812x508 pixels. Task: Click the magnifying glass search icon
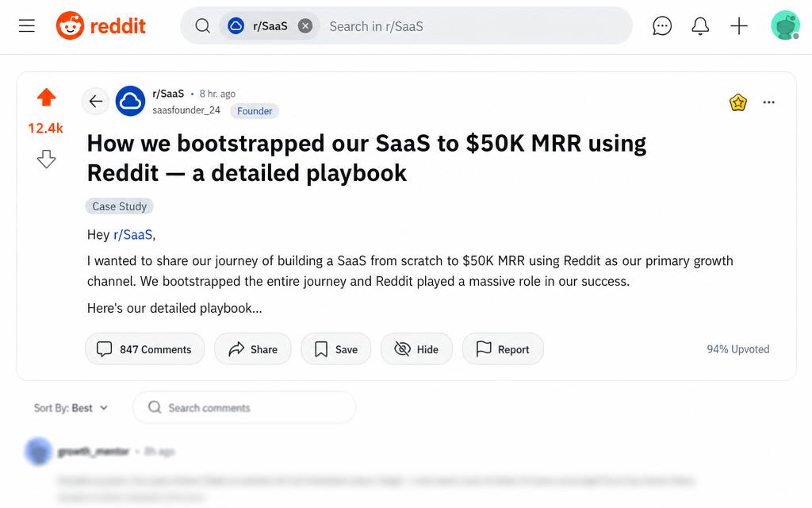pos(202,26)
